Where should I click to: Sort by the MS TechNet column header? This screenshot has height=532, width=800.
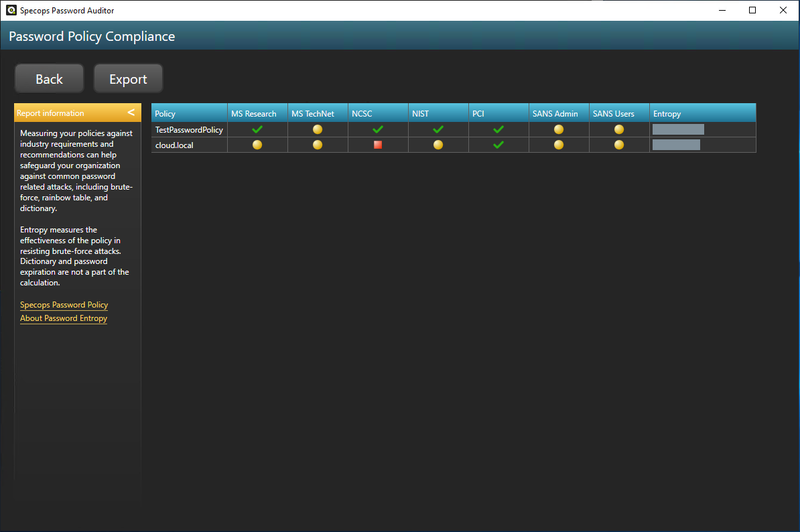pos(318,113)
